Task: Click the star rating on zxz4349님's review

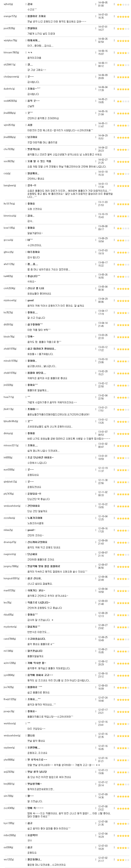Action: click(123, 808)
